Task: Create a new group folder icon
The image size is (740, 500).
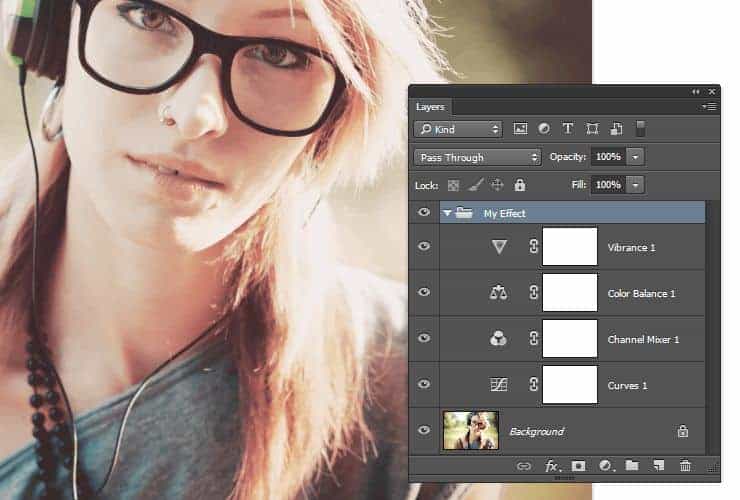Action: coord(632,466)
